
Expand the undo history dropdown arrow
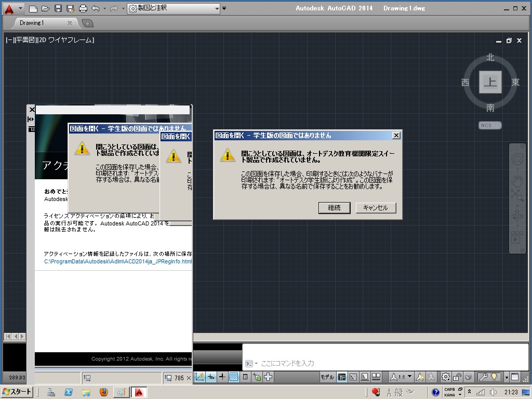pos(104,8)
